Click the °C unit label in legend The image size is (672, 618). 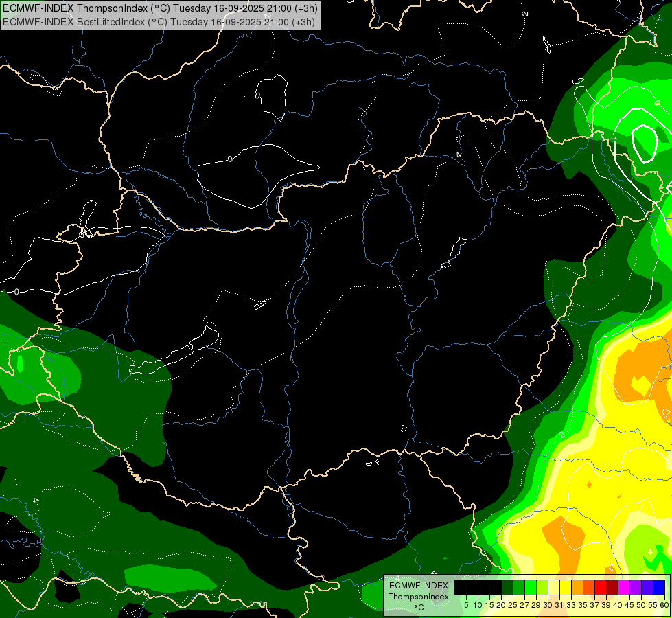tap(419, 608)
